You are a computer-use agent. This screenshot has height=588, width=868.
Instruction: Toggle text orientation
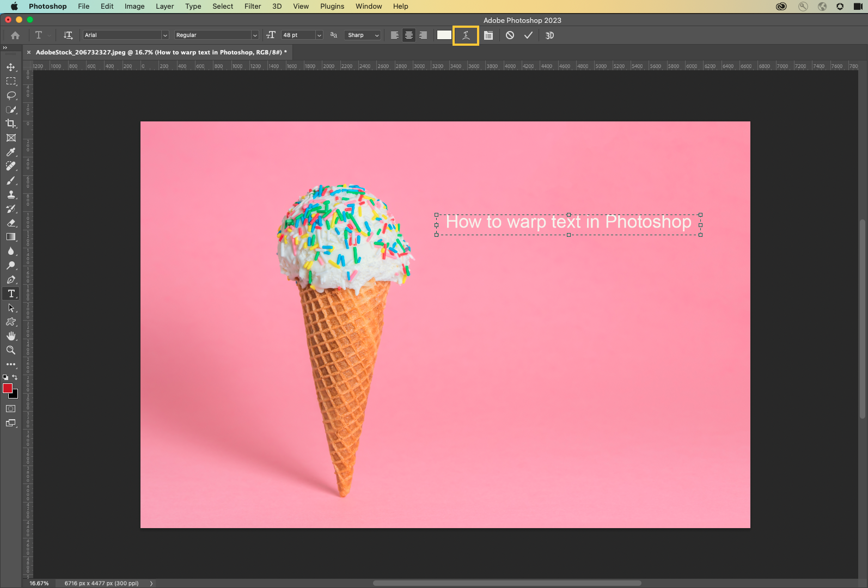pos(68,35)
